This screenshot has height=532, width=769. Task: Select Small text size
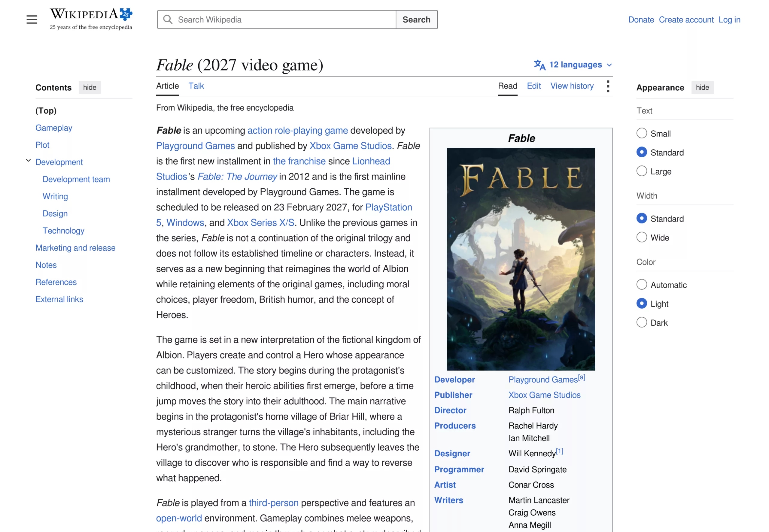pos(642,133)
